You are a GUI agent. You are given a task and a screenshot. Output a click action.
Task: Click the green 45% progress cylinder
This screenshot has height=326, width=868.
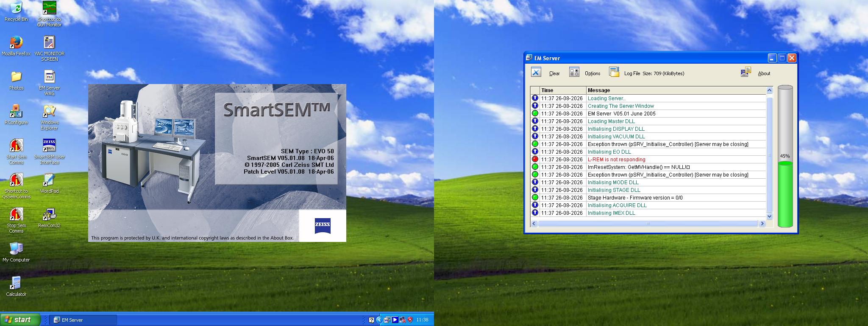[x=785, y=156]
